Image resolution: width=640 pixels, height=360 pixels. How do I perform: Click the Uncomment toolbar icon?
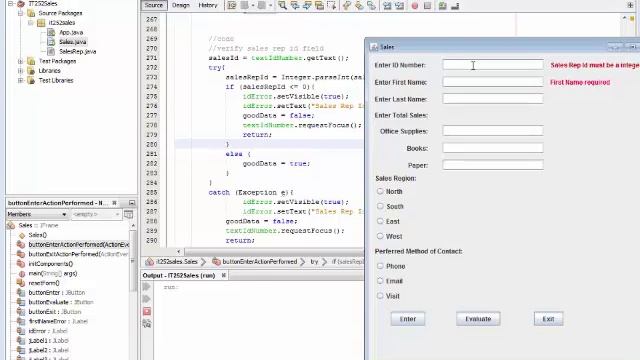coord(455,5)
